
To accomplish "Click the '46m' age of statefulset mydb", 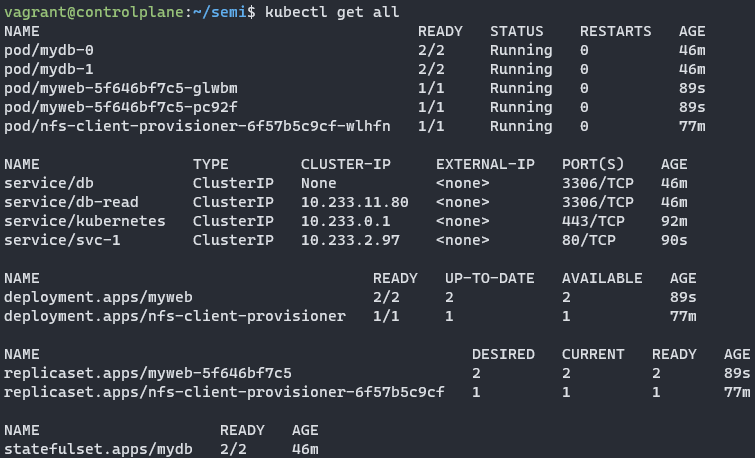I will pyautogui.click(x=305, y=450).
